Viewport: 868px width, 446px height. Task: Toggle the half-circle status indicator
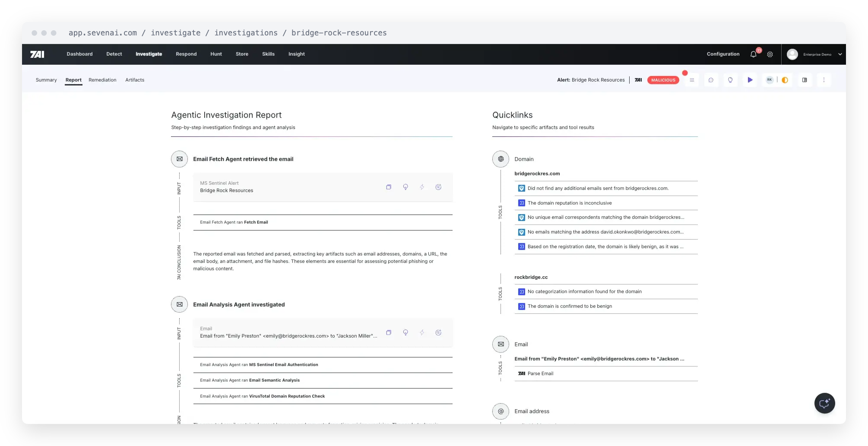(x=785, y=80)
